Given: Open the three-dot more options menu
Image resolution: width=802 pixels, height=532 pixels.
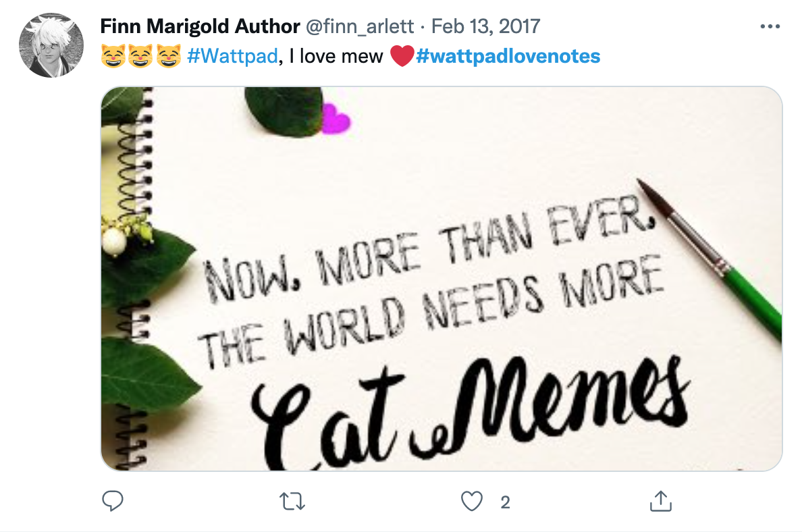Looking at the screenshot, I should coord(770,27).
